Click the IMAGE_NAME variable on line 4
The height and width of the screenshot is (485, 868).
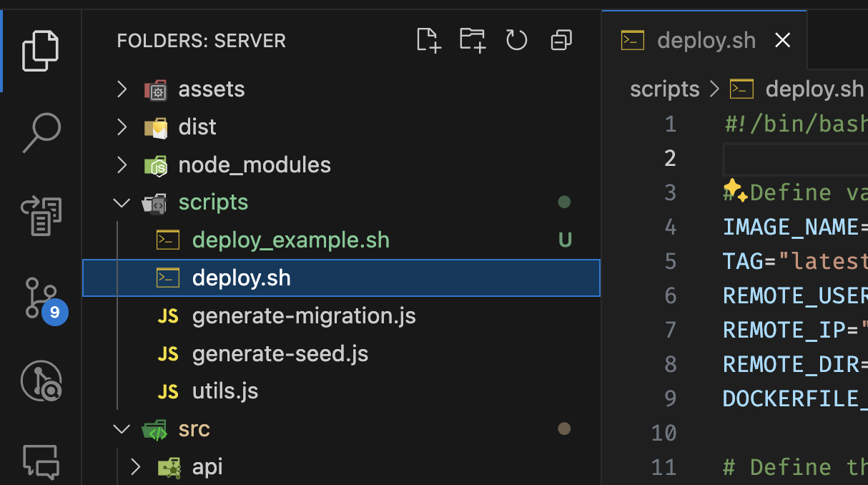(x=790, y=227)
